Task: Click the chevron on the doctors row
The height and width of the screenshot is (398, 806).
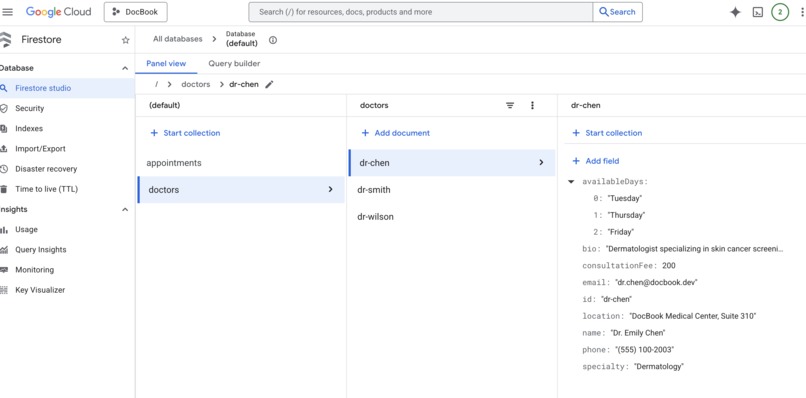Action: pos(331,190)
